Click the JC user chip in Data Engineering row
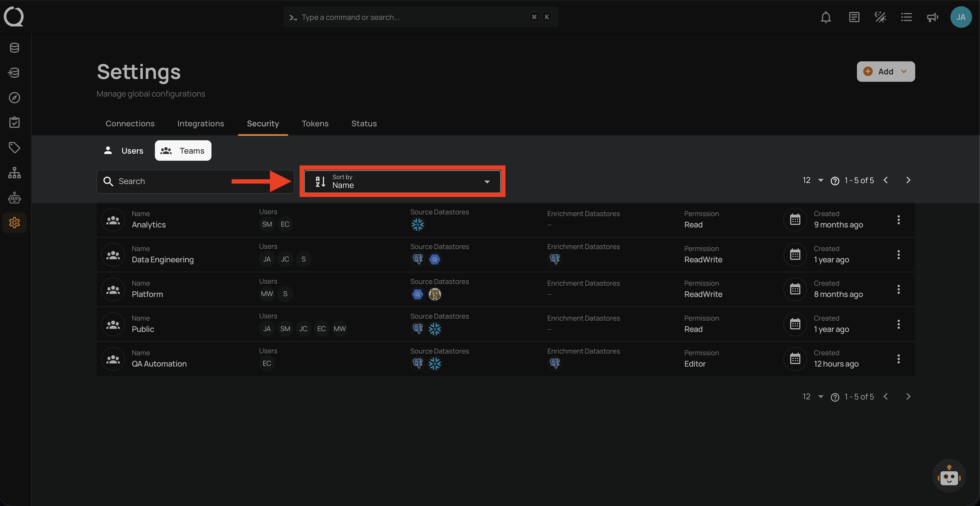Viewport: 980px width, 506px height. click(285, 259)
